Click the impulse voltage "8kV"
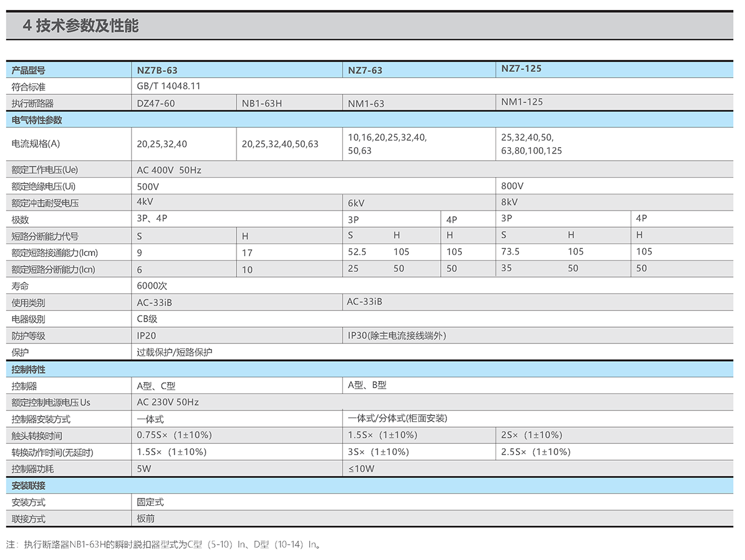This screenshot has height=560, width=745. coord(509,202)
